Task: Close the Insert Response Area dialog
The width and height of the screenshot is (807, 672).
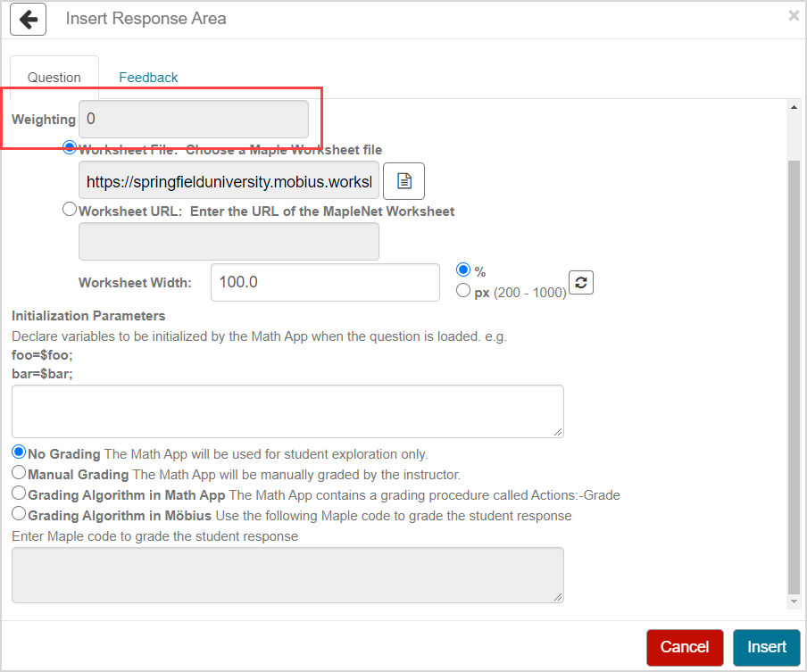Action: 793,15
